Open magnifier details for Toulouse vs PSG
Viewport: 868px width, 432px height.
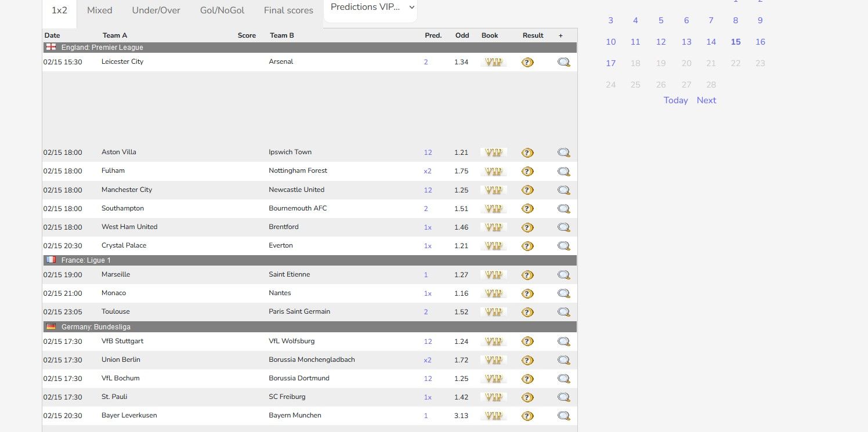tap(564, 312)
